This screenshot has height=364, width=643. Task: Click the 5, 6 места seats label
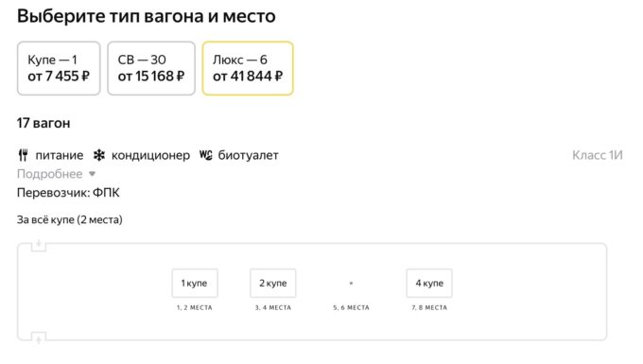click(351, 307)
